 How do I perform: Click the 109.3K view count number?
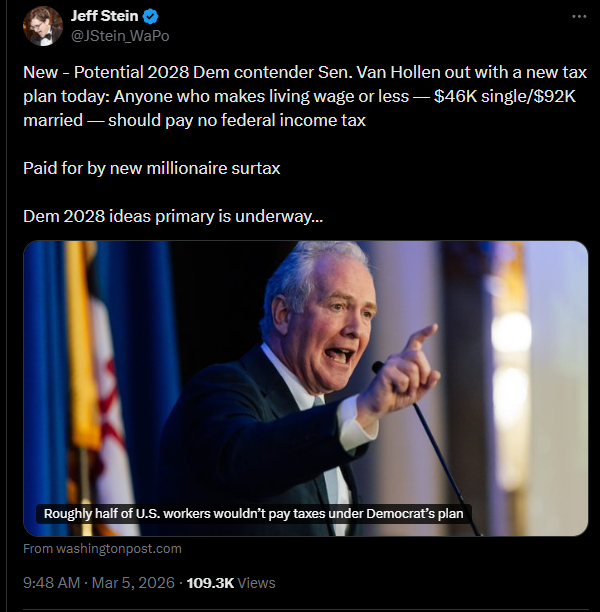coord(210,582)
